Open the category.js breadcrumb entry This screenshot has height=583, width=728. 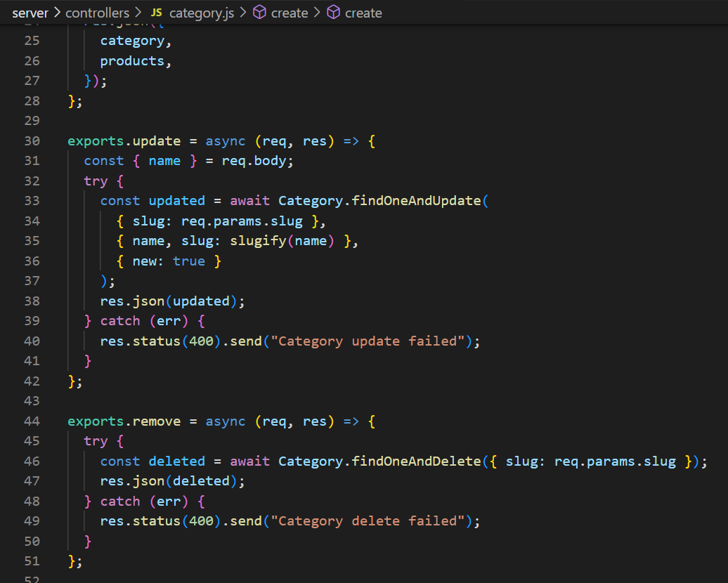coord(202,12)
